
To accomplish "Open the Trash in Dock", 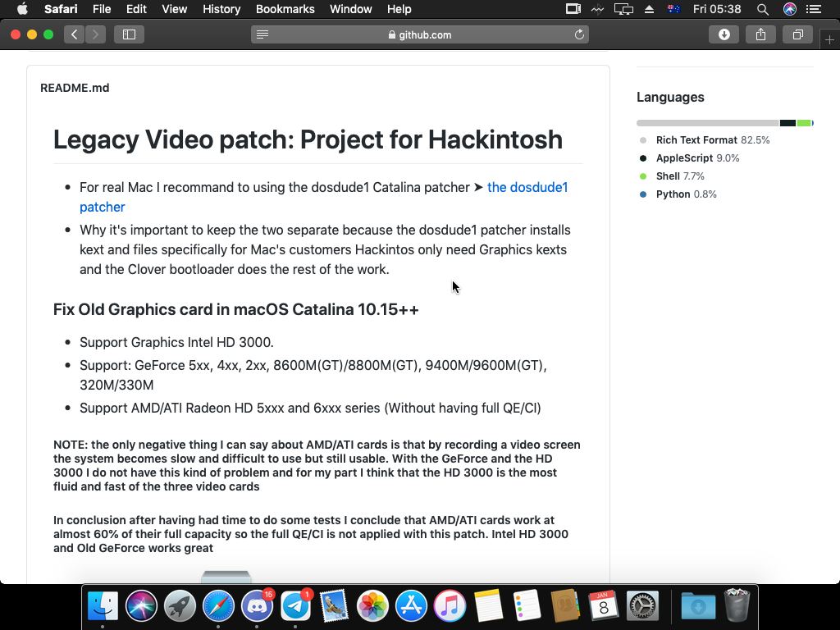I will pyautogui.click(x=737, y=606).
